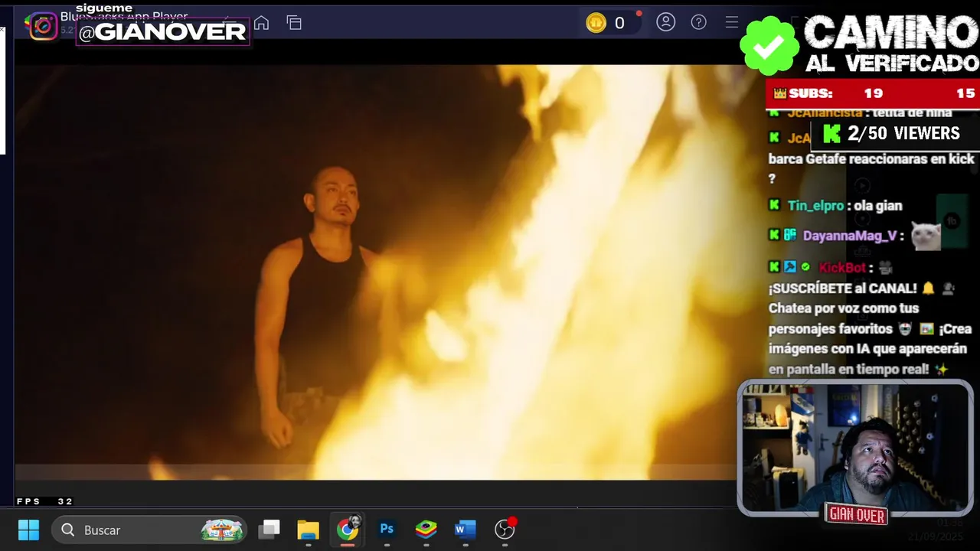Open the BlueStacks home screen icon
Image resolution: width=980 pixels, height=551 pixels.
[261, 23]
